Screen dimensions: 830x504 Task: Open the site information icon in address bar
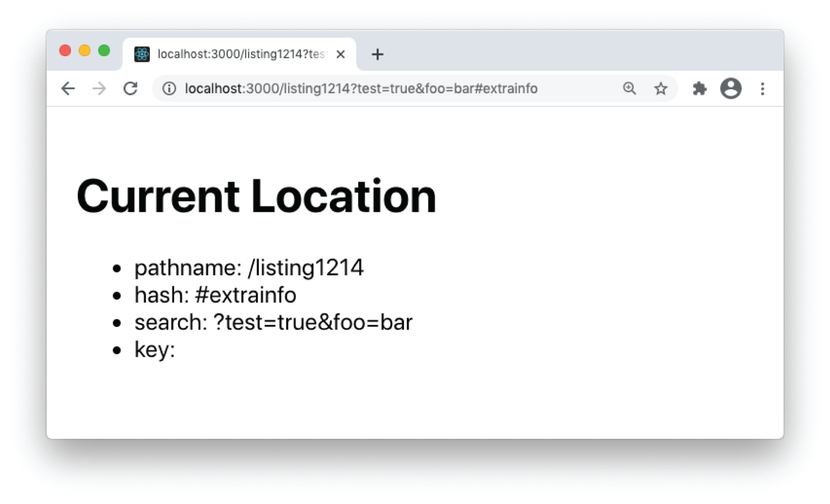(x=169, y=88)
